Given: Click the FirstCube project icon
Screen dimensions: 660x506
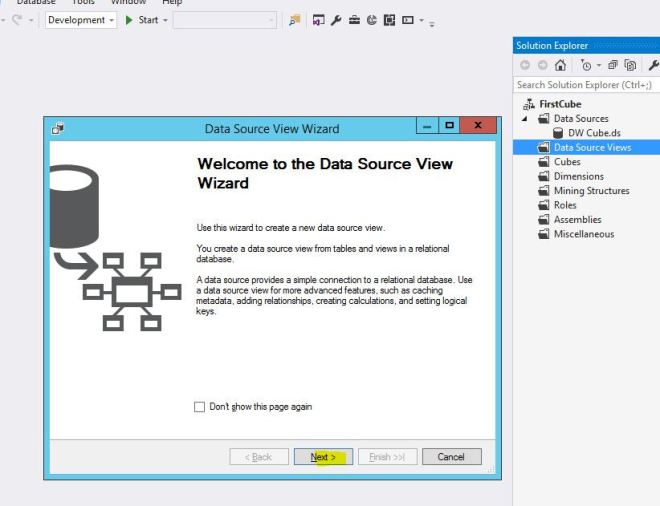Looking at the screenshot, I should click(x=529, y=104).
